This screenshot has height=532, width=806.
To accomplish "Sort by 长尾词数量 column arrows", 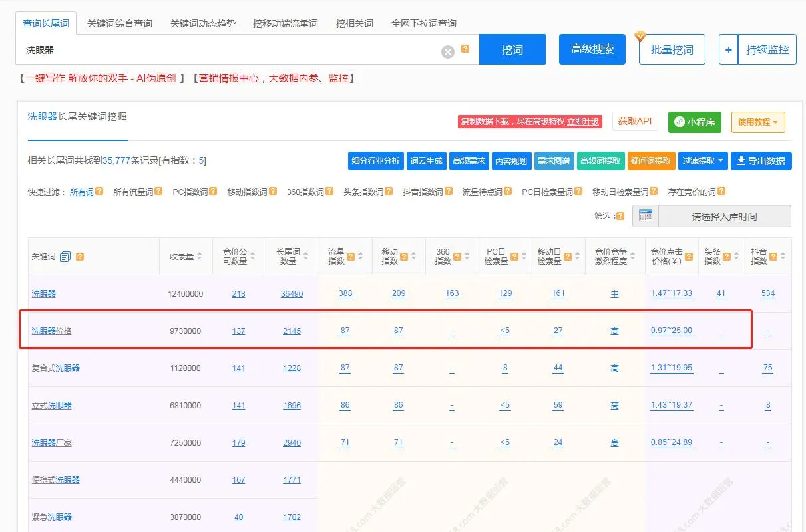I will pos(305,257).
